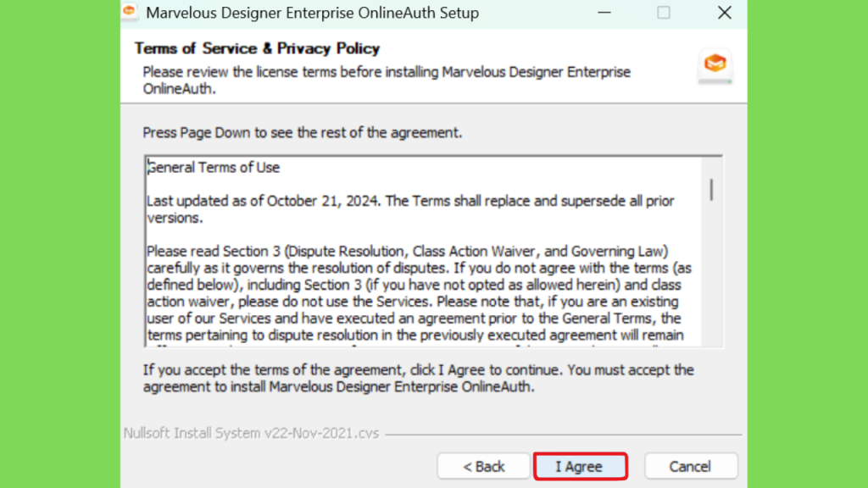Image resolution: width=868 pixels, height=488 pixels.
Task: Go back with the Back button
Action: click(x=483, y=466)
